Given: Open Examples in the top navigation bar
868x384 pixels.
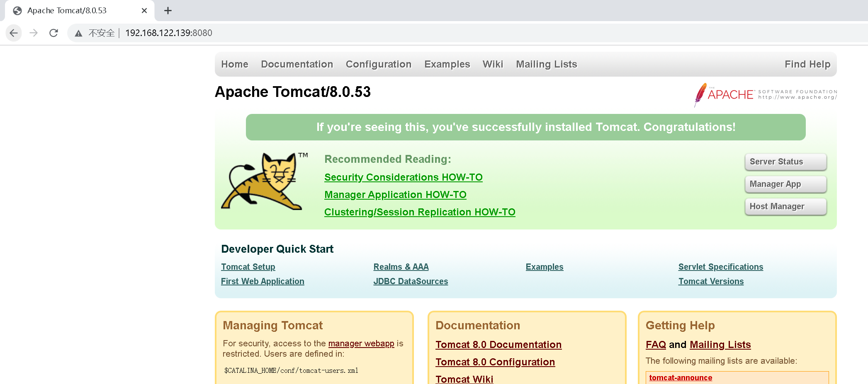Looking at the screenshot, I should (x=447, y=64).
